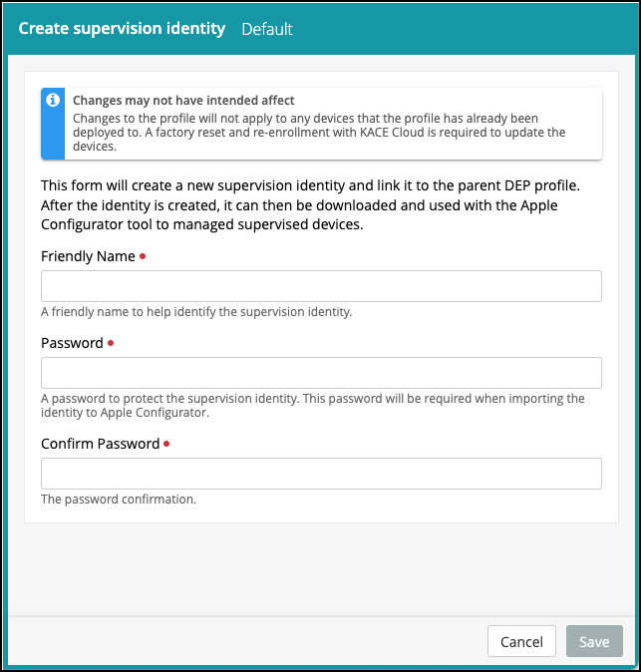The image size is (641, 672).
Task: Click the "Changes may not have intended affect" heading
Action: coord(183,101)
